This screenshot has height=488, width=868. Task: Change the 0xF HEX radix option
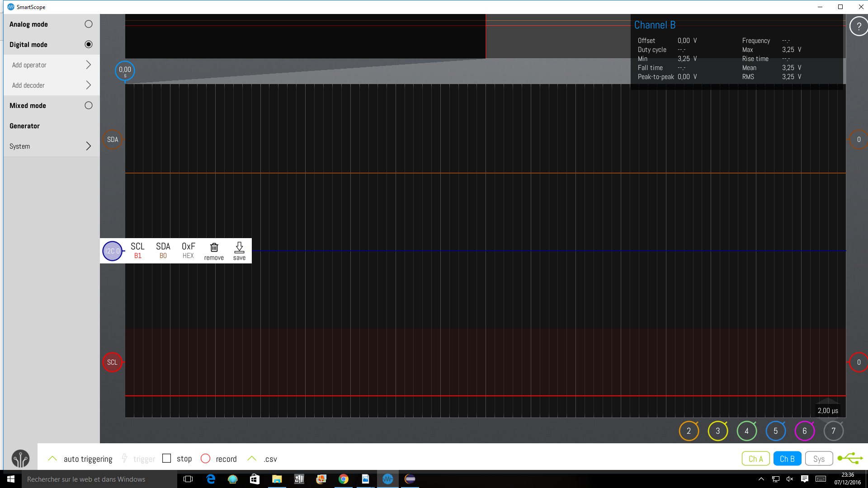coord(189,250)
